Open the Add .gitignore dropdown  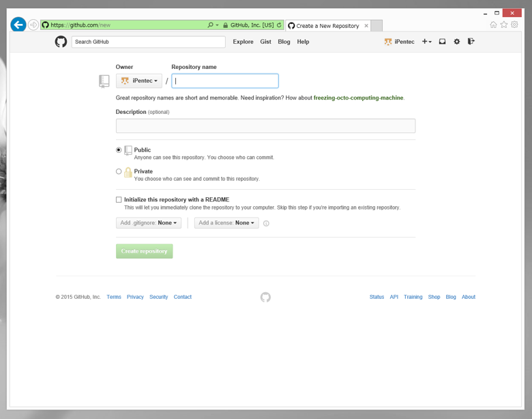click(x=149, y=223)
